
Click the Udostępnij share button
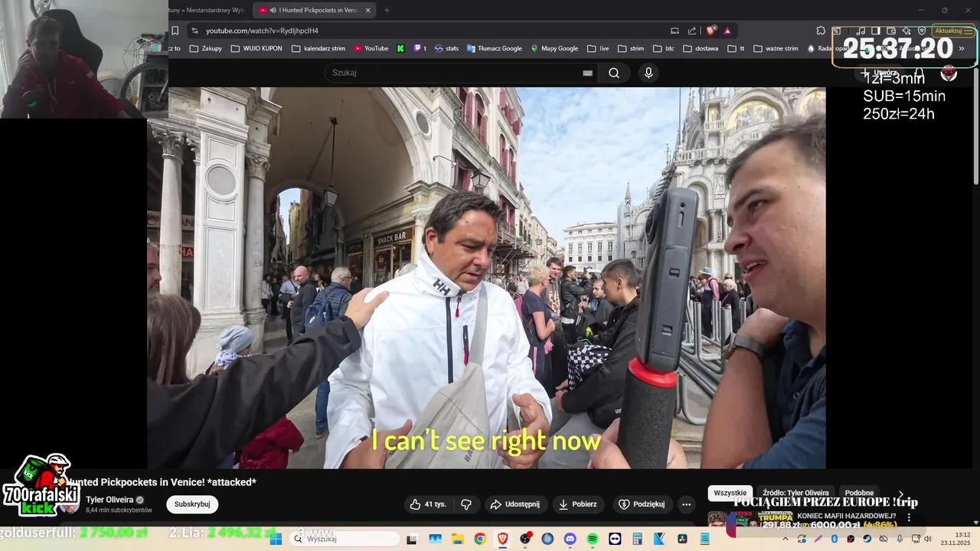point(515,504)
